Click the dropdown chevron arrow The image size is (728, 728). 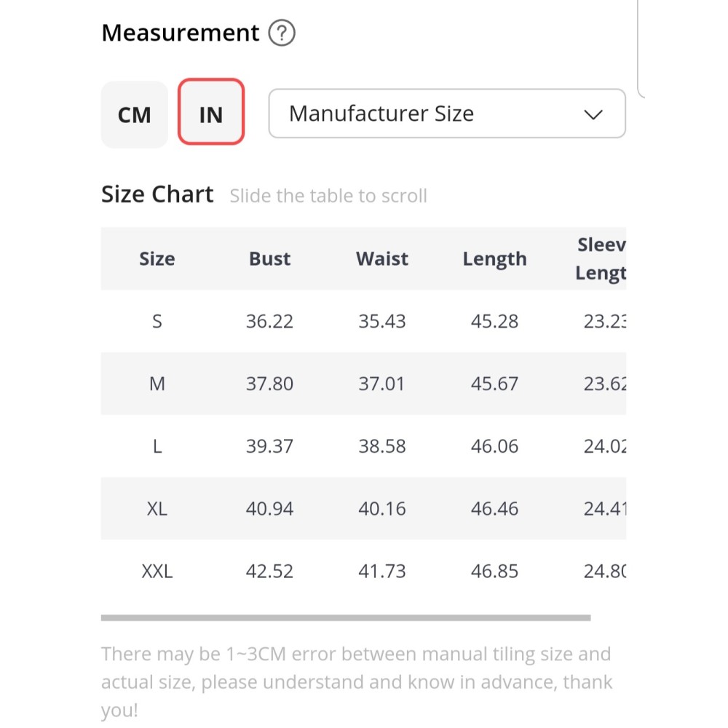click(x=593, y=114)
